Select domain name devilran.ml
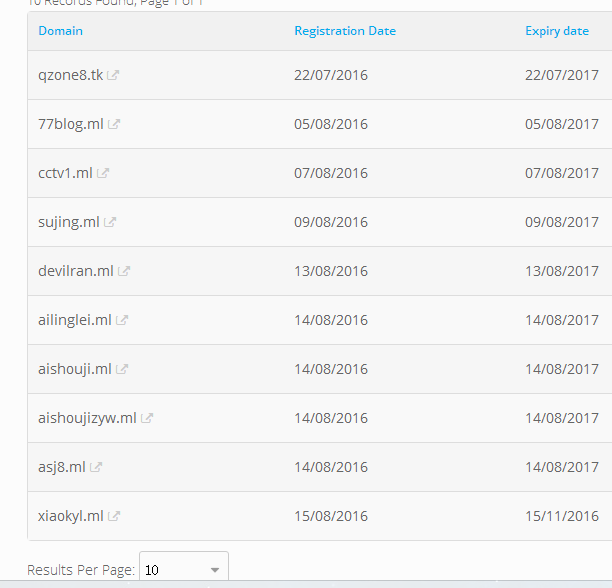Image resolution: width=612 pixels, height=588 pixels. tap(76, 271)
